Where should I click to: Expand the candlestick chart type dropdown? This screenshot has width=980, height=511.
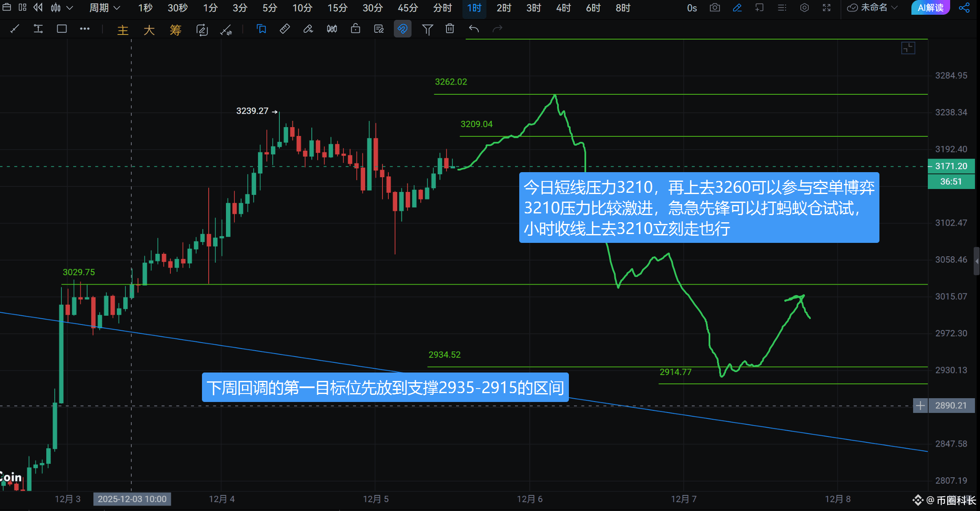70,8
